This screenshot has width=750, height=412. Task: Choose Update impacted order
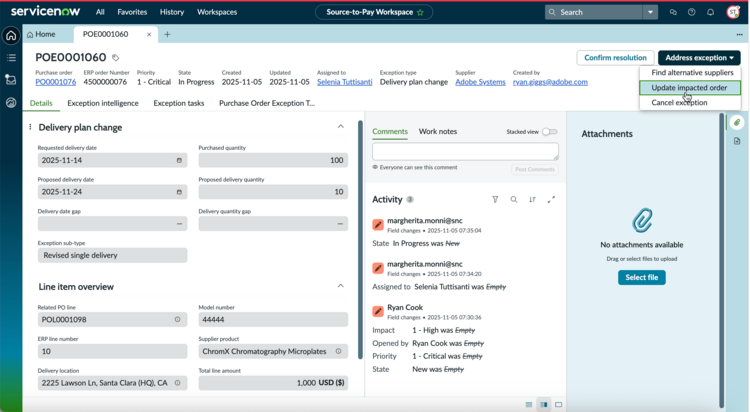(690, 88)
